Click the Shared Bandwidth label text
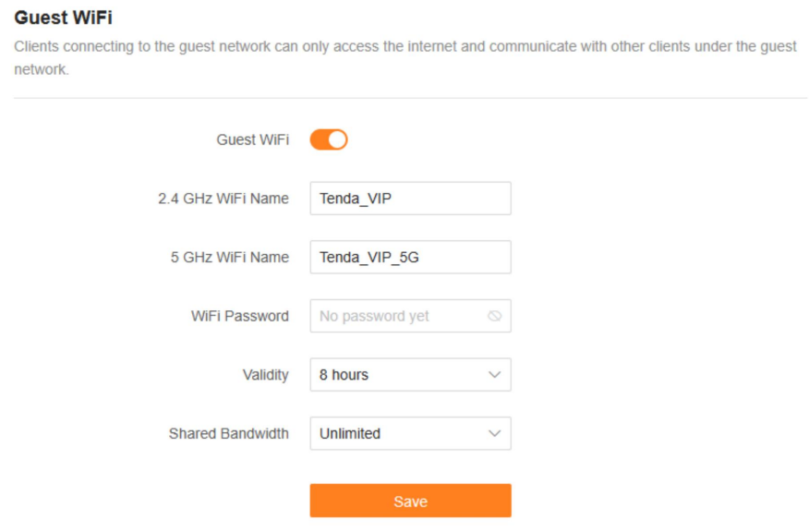Image resolution: width=809 pixels, height=532 pixels. 228,433
